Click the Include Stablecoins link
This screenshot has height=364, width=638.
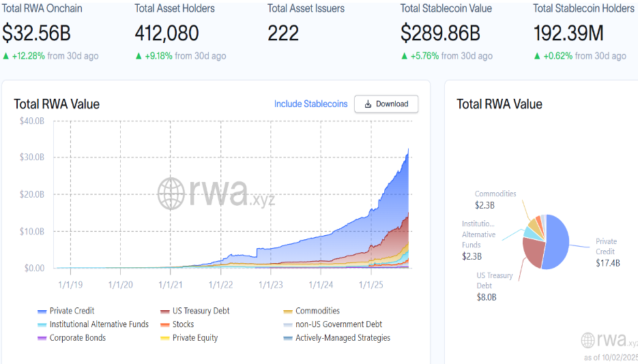click(x=310, y=104)
